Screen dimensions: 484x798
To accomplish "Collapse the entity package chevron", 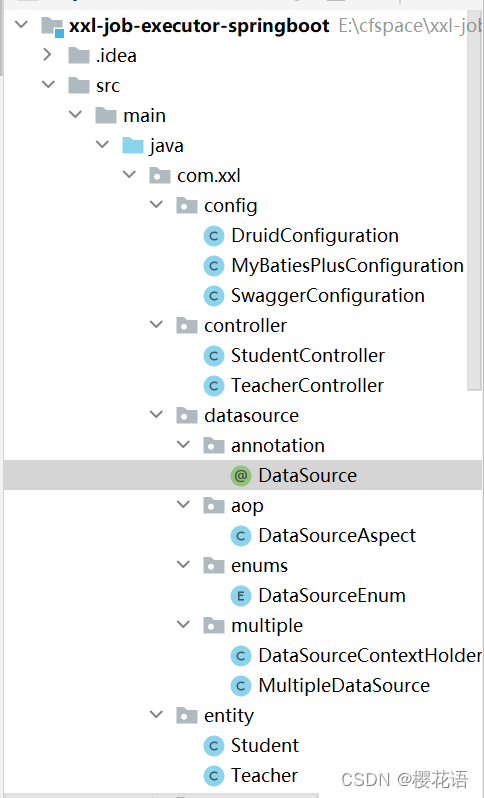I will pos(156,715).
